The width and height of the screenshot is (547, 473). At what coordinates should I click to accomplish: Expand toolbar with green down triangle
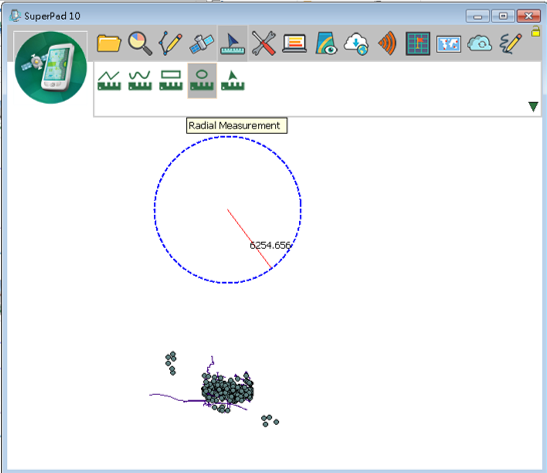(x=533, y=107)
